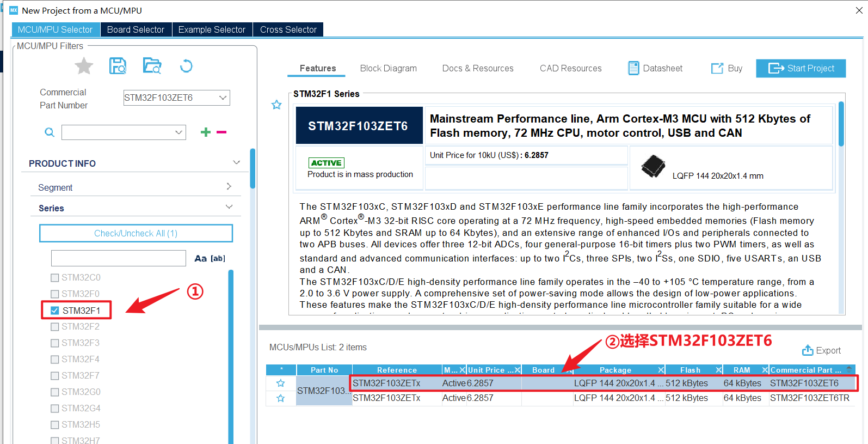Viewport: 868px width, 444px height.
Task: Open the Docs & Resources tab
Action: click(477, 68)
